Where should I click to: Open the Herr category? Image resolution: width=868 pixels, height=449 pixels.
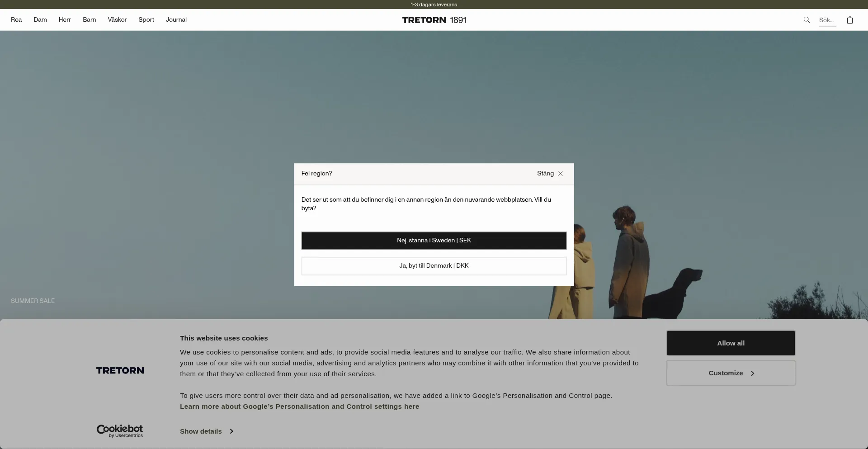tap(65, 19)
